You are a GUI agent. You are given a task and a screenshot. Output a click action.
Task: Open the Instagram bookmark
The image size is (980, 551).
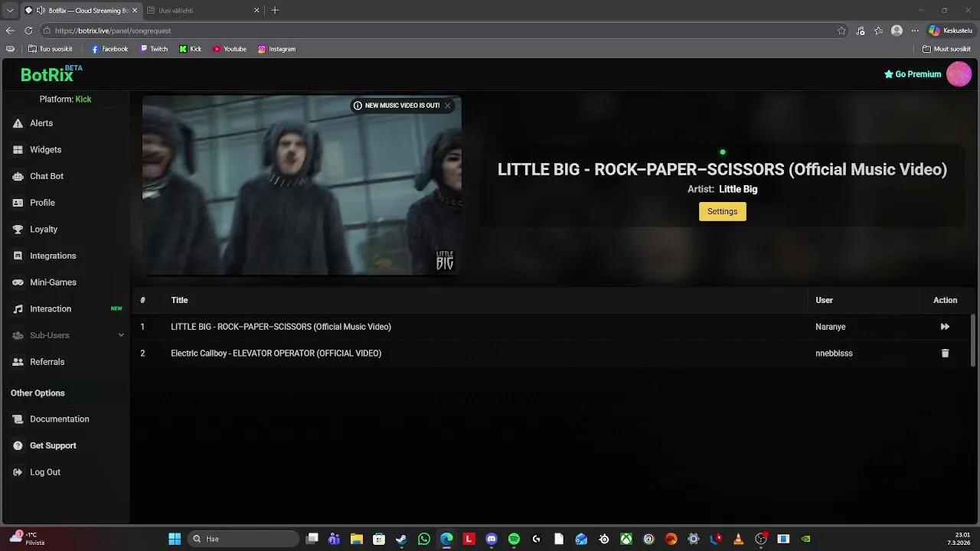(x=276, y=49)
